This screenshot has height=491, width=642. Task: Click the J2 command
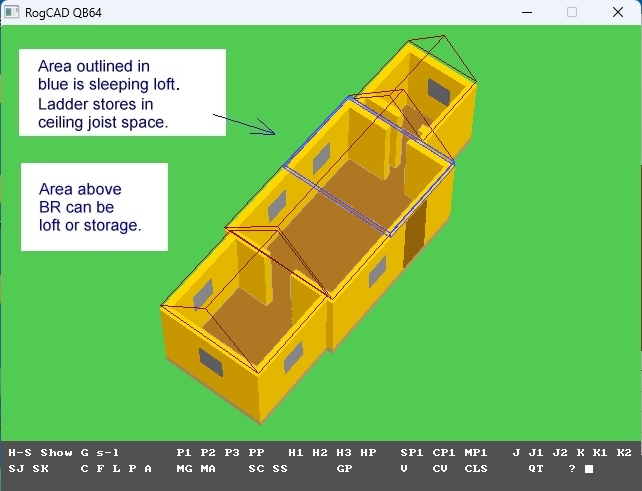click(560, 453)
